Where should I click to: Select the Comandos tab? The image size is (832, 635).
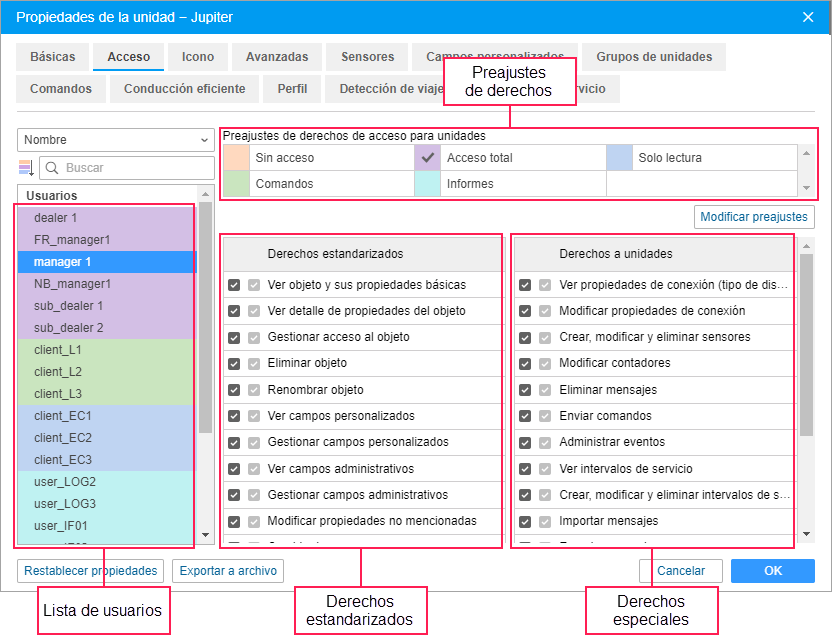click(x=61, y=89)
